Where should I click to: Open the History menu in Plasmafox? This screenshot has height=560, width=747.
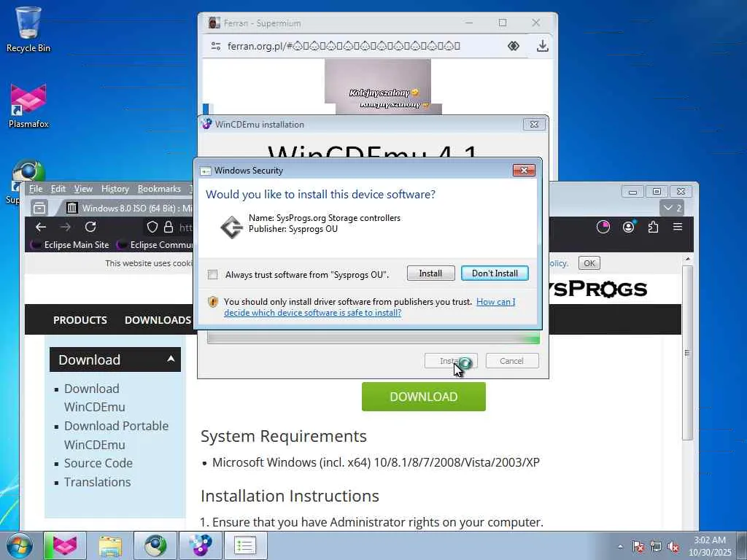[115, 189]
